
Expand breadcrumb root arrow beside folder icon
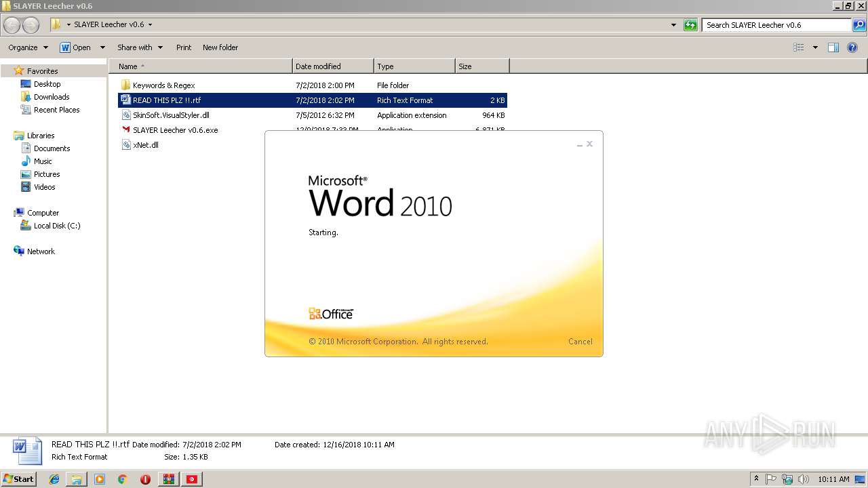68,24
